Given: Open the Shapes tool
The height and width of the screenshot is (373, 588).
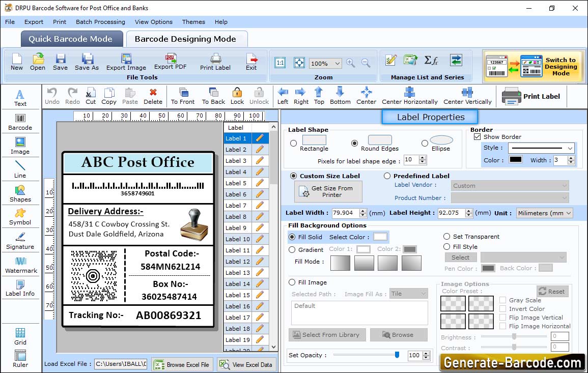Looking at the screenshot, I should pyautogui.click(x=20, y=193).
